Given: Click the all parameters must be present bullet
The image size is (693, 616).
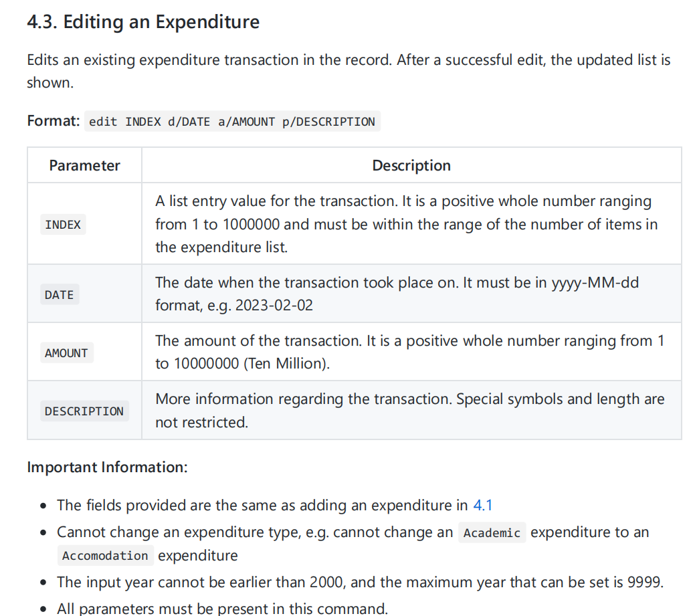Looking at the screenshot, I should click(222, 609).
